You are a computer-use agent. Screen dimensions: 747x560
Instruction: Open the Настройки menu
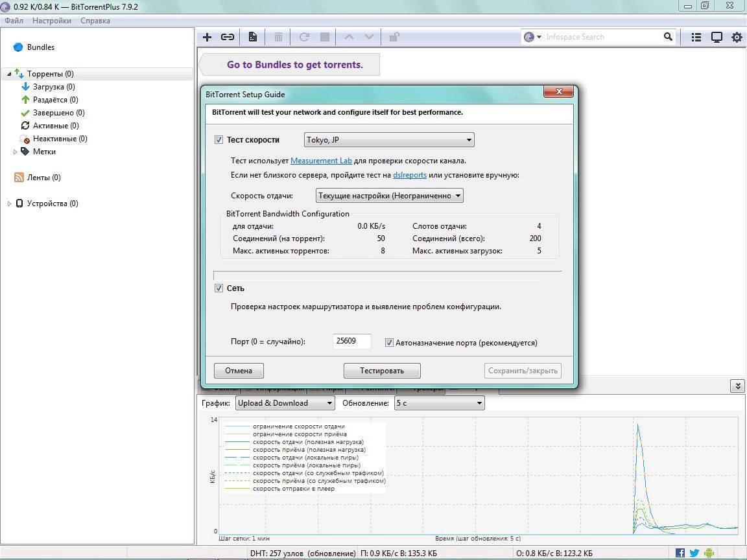tap(51, 21)
